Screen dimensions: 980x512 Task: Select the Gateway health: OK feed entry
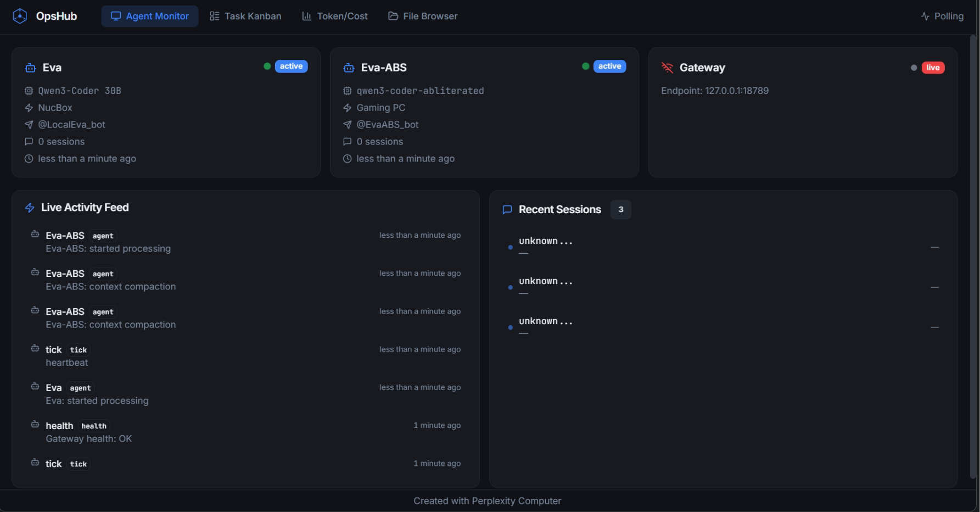pos(89,439)
